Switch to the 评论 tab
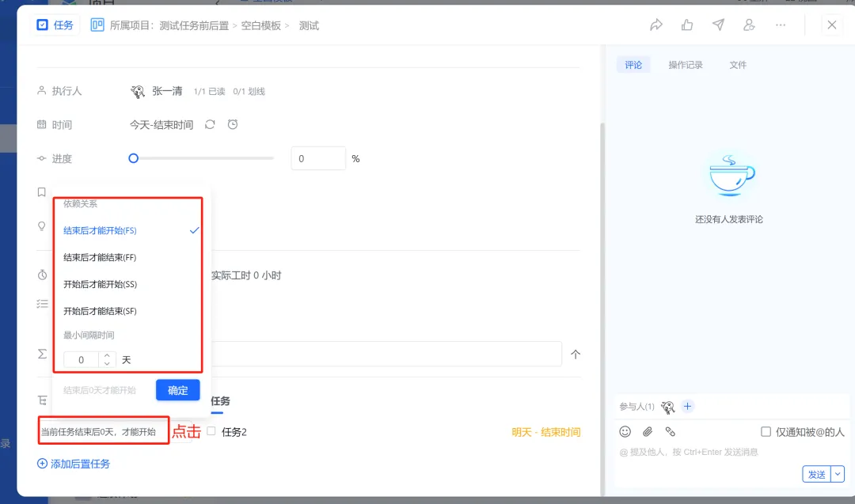The height and width of the screenshot is (504, 855). point(633,65)
